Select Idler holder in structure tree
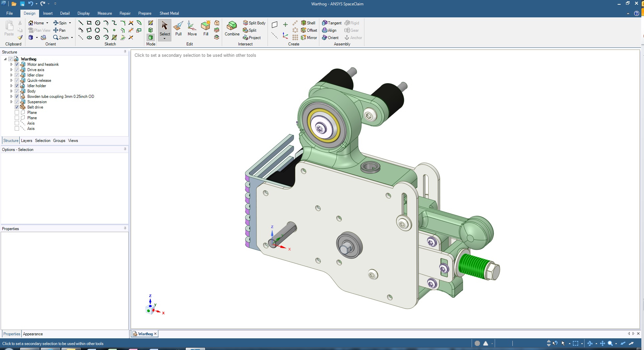 tap(36, 86)
